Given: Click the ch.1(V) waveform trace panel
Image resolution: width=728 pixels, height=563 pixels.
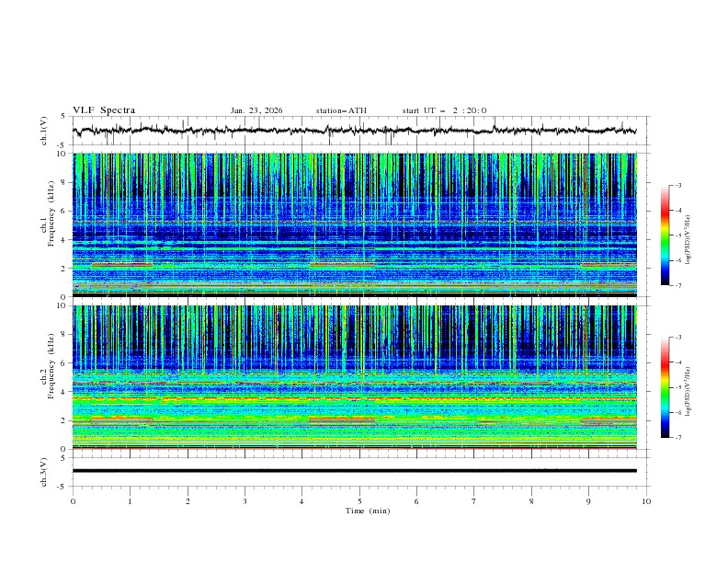Looking at the screenshot, I should (x=359, y=131).
